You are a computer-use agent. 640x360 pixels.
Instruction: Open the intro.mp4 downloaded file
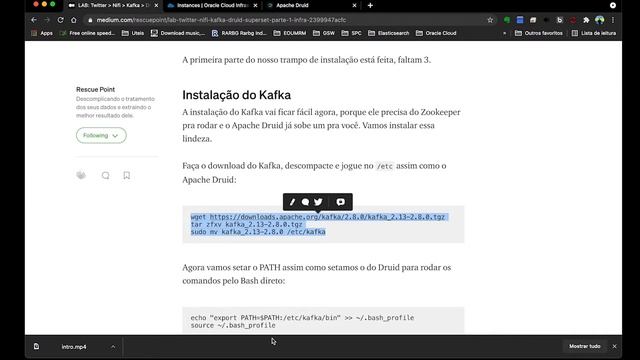tap(74, 347)
